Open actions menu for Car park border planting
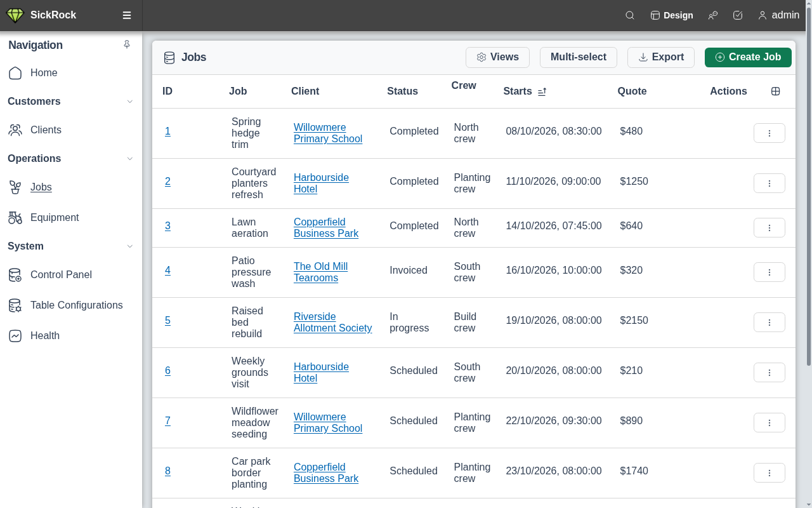This screenshot has height=508, width=812. (x=769, y=473)
